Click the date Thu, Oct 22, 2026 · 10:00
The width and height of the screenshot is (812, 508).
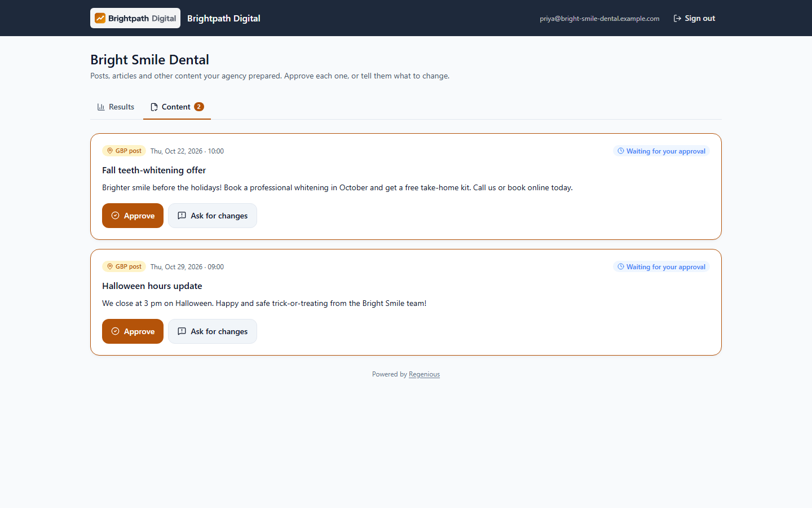(x=187, y=151)
